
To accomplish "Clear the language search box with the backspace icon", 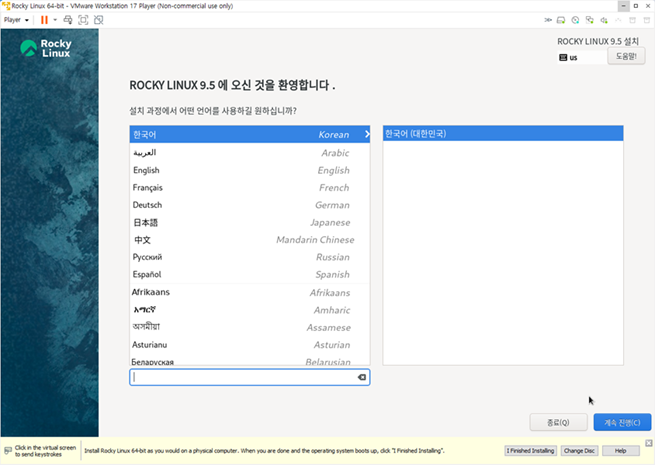I will 362,377.
